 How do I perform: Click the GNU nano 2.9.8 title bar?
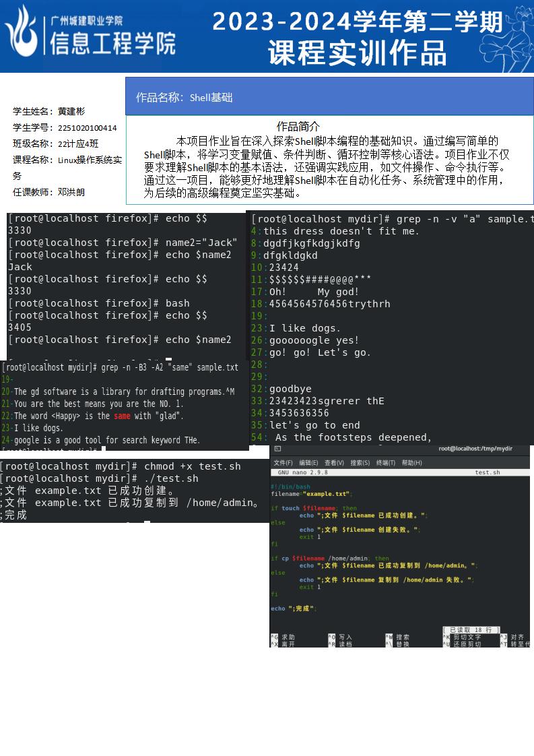(400, 472)
